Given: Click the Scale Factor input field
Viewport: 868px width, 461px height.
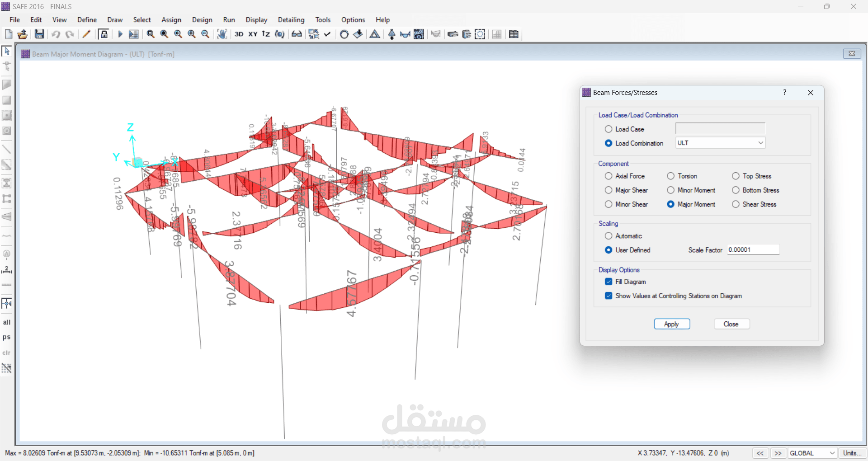Looking at the screenshot, I should coord(753,249).
